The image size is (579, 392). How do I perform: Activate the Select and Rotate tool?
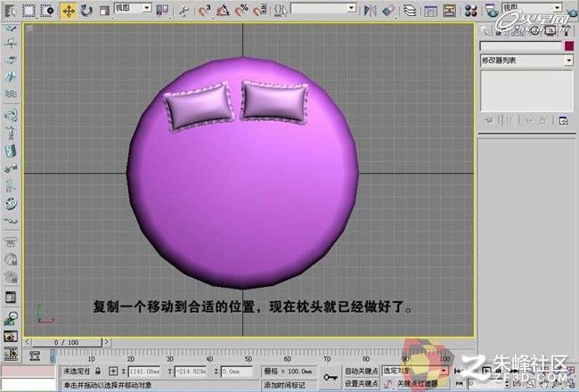tap(86, 11)
